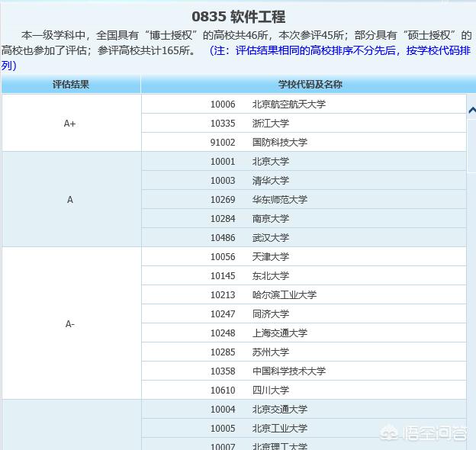Select the 北京交通大学 entry
476x450 pixels.
(279, 410)
